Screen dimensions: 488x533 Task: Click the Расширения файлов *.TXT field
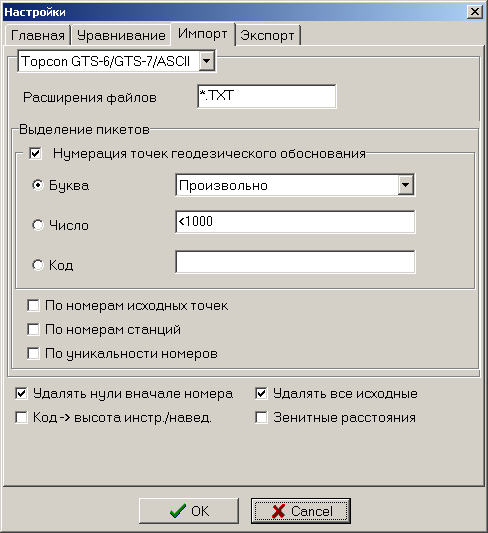click(267, 97)
